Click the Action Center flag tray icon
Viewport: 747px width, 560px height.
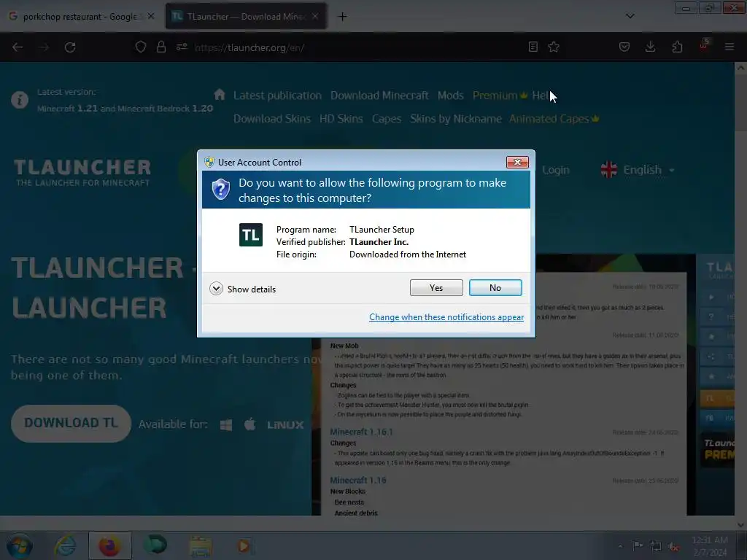pyautogui.click(x=637, y=545)
